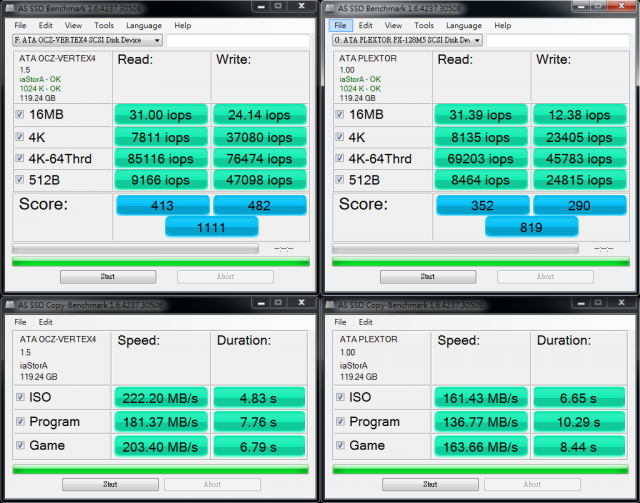Viewport: 640px width, 503px height.
Task: Click Abort in PLEXTOR Copy-Benchmark window
Action: (x=532, y=484)
